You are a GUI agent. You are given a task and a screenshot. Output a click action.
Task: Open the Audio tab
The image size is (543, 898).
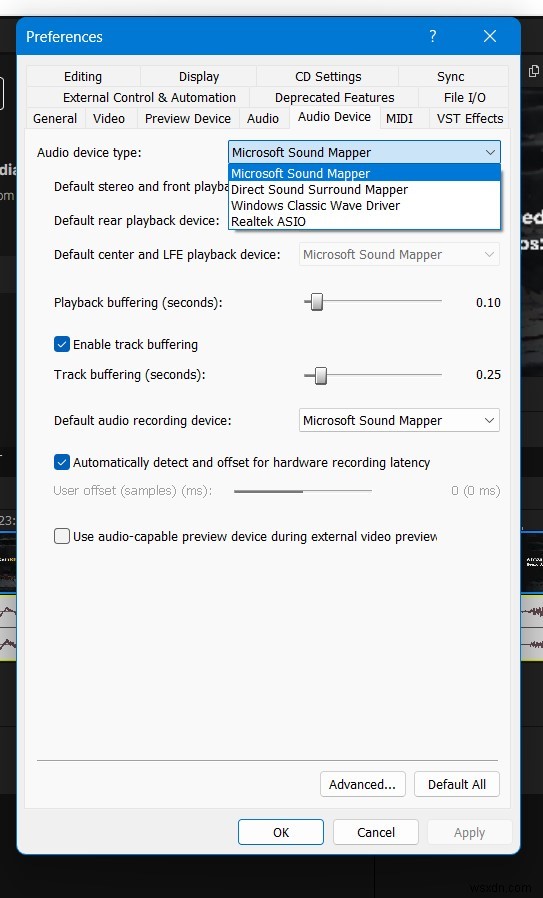[263, 119]
